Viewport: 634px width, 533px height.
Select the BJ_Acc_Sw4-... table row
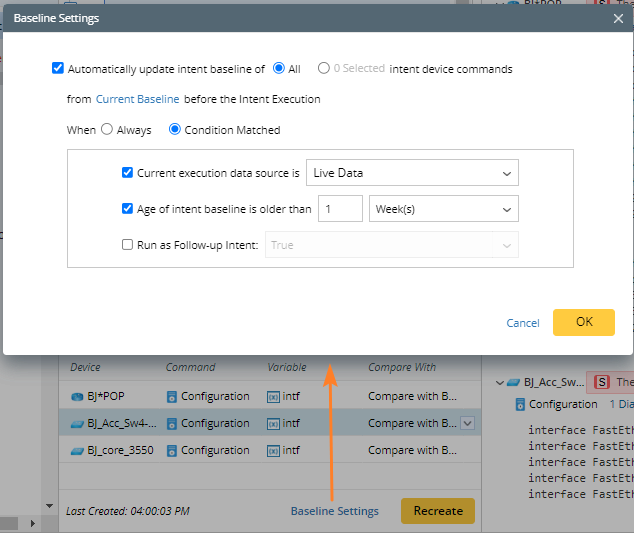(270, 423)
